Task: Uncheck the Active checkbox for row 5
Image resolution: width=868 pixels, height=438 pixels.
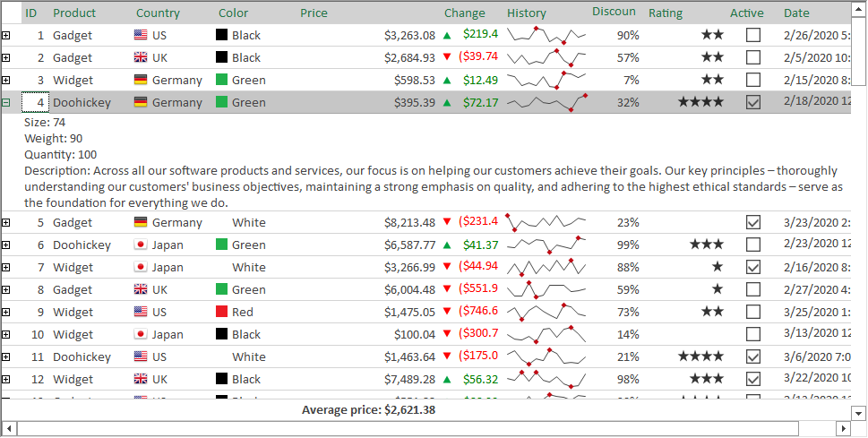Action: tap(753, 222)
